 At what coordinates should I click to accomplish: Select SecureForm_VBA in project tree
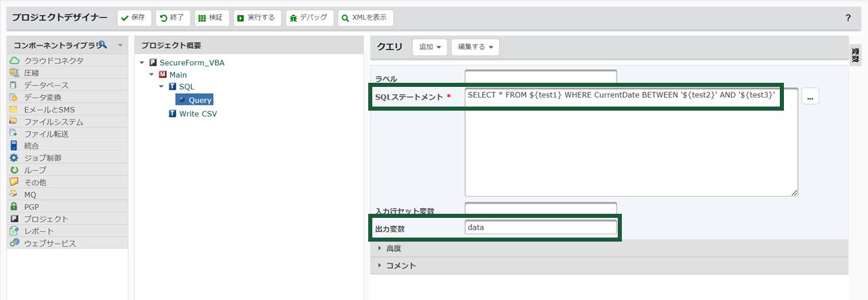coord(192,62)
